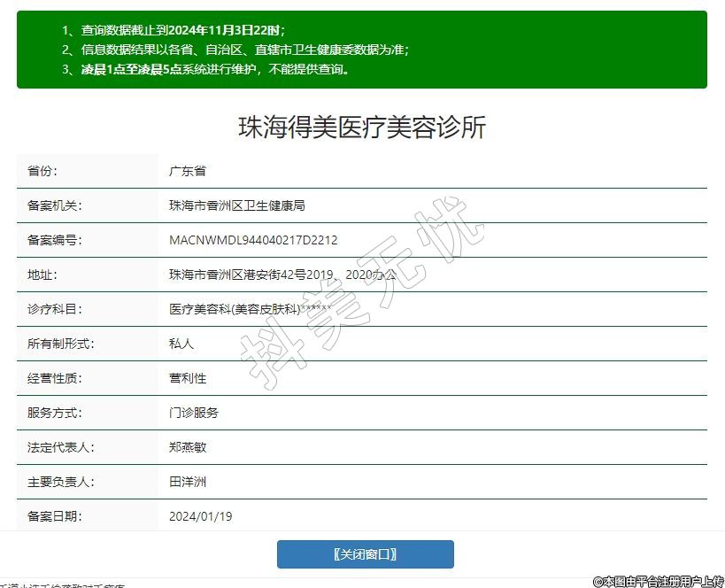Select the filing number MACNWMDL944040217D2212

(253, 240)
